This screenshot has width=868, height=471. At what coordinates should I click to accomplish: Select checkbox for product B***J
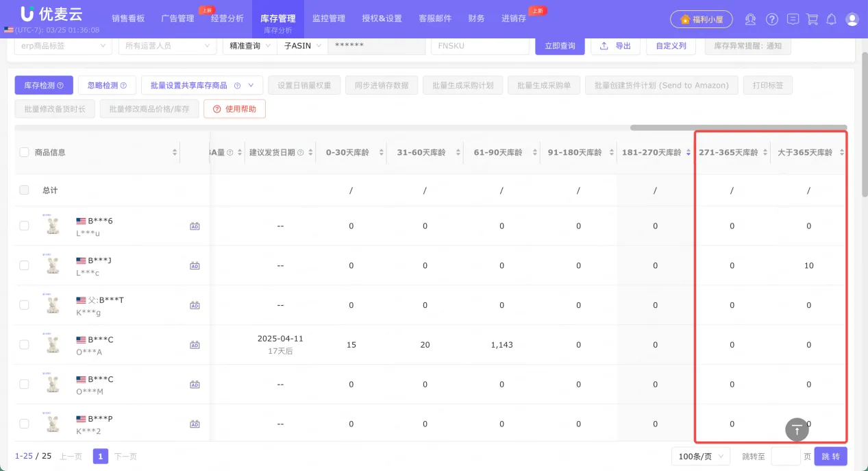(x=24, y=265)
